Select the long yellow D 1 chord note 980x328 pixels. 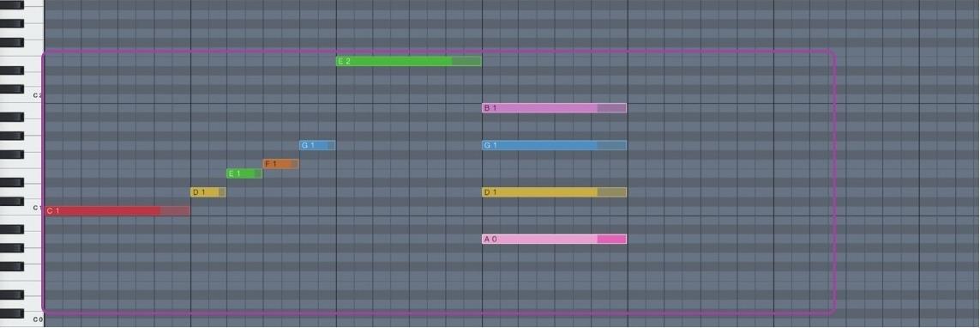click(x=555, y=192)
